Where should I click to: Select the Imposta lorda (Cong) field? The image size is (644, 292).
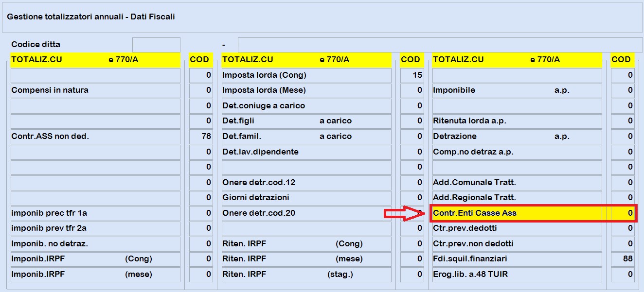pyautogui.click(x=306, y=75)
